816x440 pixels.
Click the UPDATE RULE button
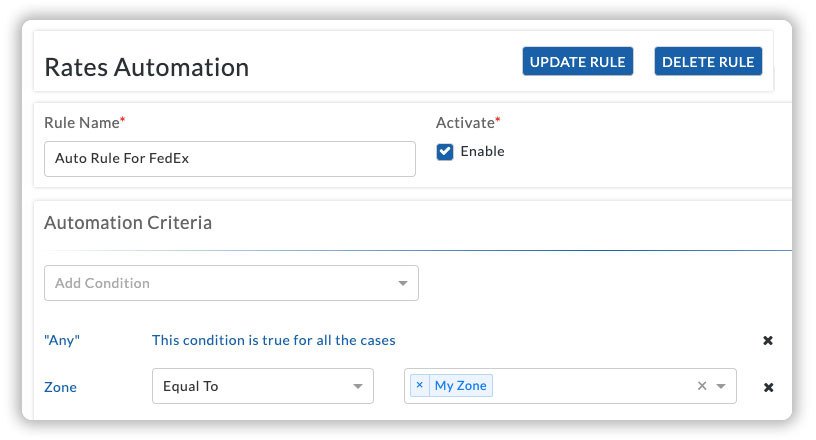click(578, 61)
